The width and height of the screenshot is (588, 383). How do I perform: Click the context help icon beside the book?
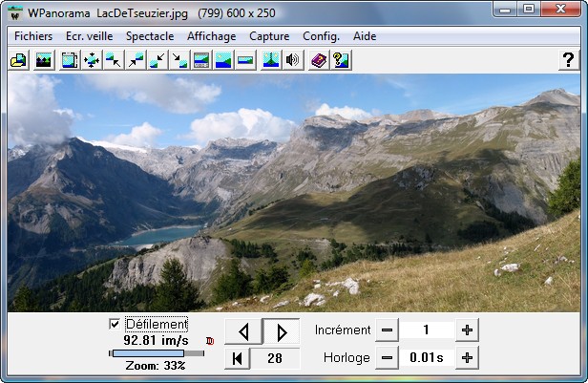tap(340, 60)
